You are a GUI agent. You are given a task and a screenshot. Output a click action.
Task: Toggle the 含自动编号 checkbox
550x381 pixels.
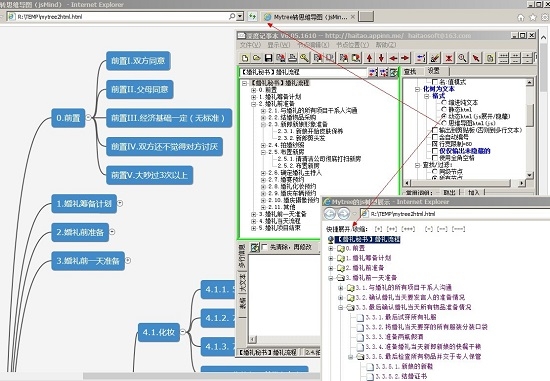[x=435, y=137]
